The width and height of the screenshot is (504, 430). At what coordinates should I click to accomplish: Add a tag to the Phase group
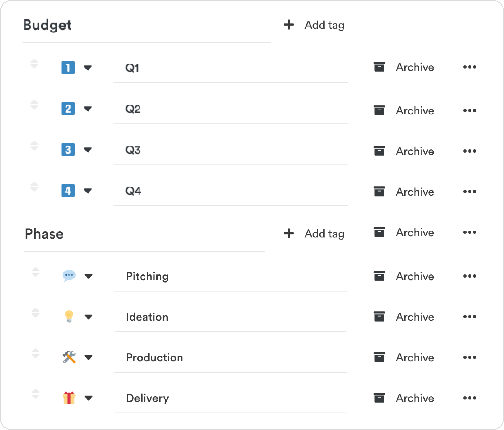tap(314, 234)
